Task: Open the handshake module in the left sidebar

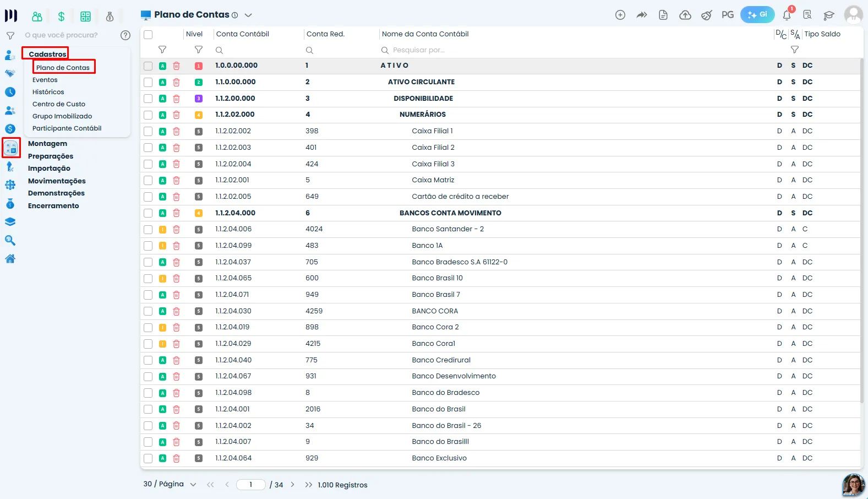Action: [x=10, y=73]
